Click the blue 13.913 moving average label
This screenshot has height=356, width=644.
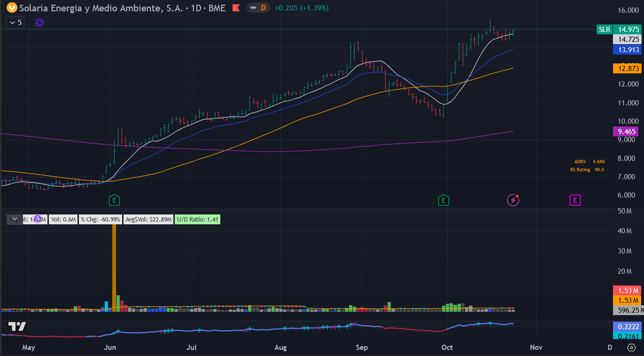click(x=628, y=50)
